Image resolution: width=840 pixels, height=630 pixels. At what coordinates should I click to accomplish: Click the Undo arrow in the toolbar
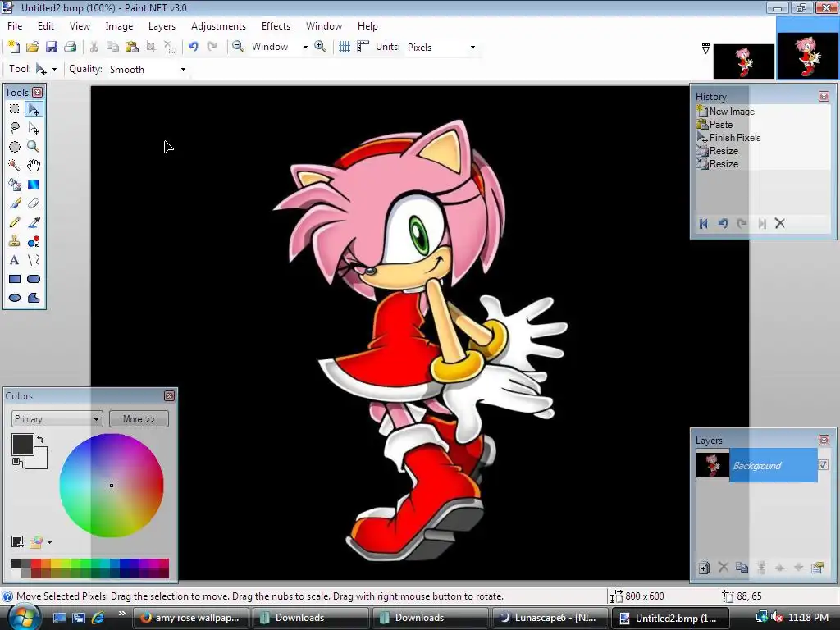tap(194, 47)
